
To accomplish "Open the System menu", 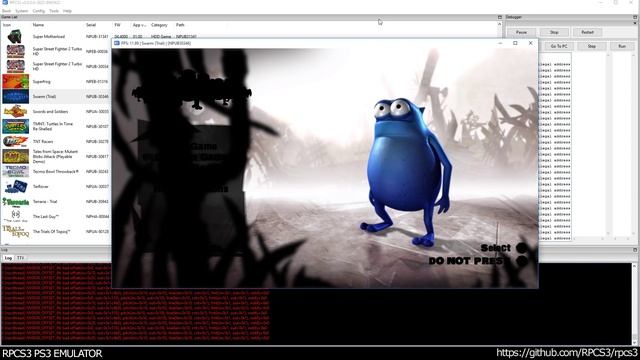I will coord(22,11).
